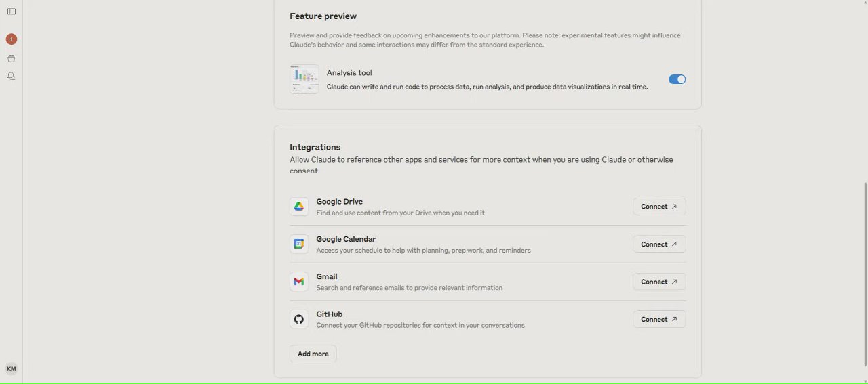
Task: Connect Google Drive integration
Action: coord(658,207)
